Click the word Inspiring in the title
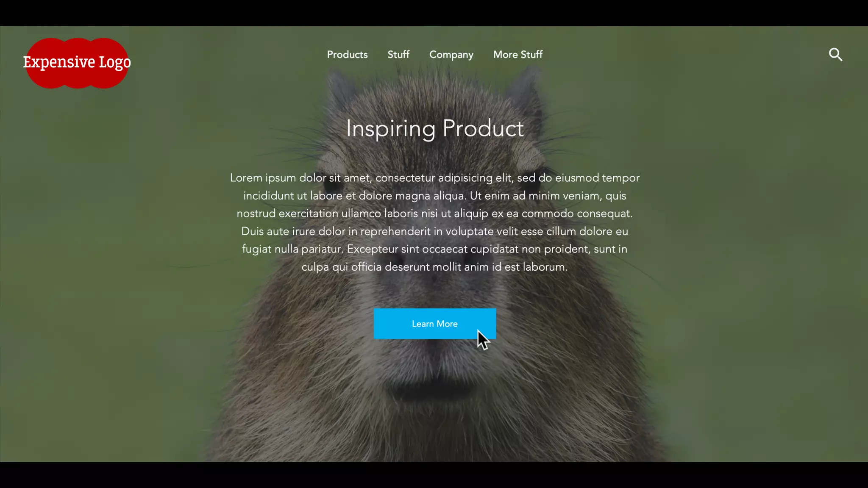868x488 pixels. 391,128
